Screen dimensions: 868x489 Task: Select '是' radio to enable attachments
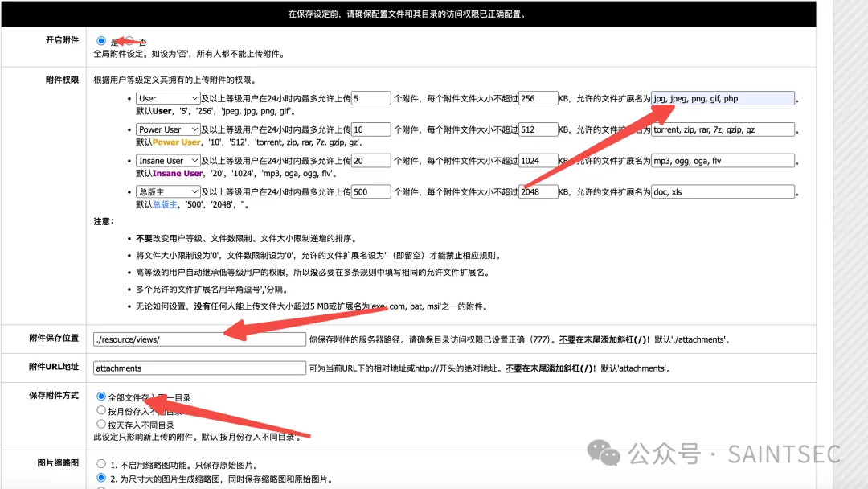[101, 41]
